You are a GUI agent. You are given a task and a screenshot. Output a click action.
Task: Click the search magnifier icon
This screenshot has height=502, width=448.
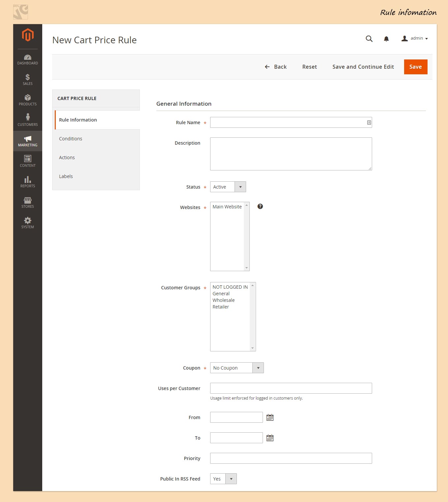coord(369,39)
